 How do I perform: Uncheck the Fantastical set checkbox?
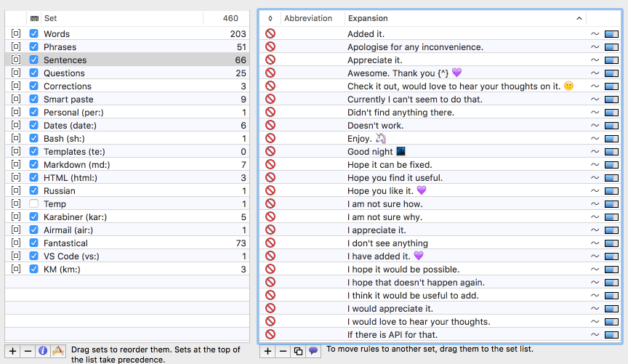tap(33, 243)
